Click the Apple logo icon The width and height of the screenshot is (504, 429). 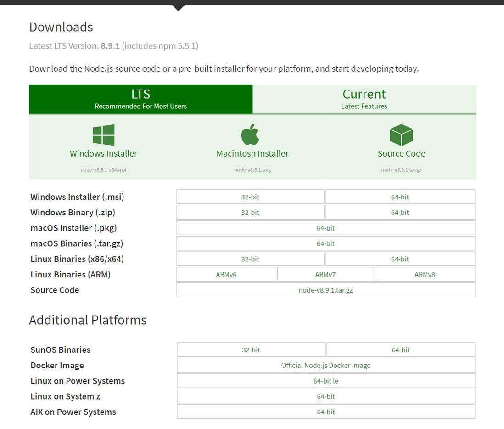[x=250, y=135]
